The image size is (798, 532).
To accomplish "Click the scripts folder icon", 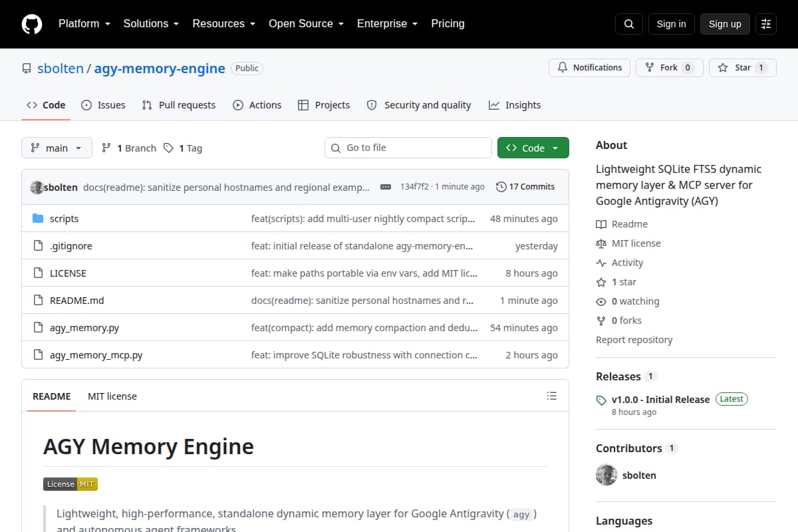I will click(x=38, y=219).
